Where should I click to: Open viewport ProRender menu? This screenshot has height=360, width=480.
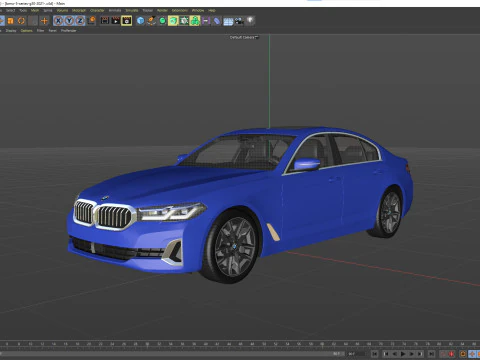pos(69,31)
